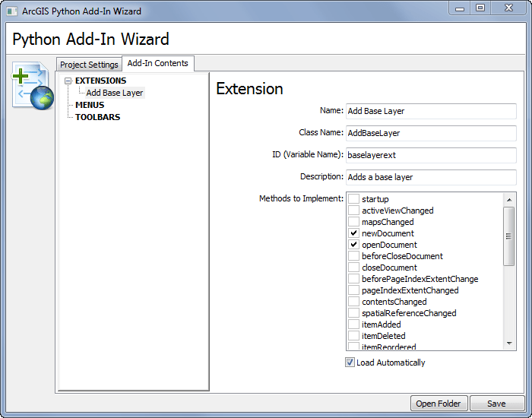The height and width of the screenshot is (418, 532).
Task: Uncheck the newDocument method
Action: point(353,233)
